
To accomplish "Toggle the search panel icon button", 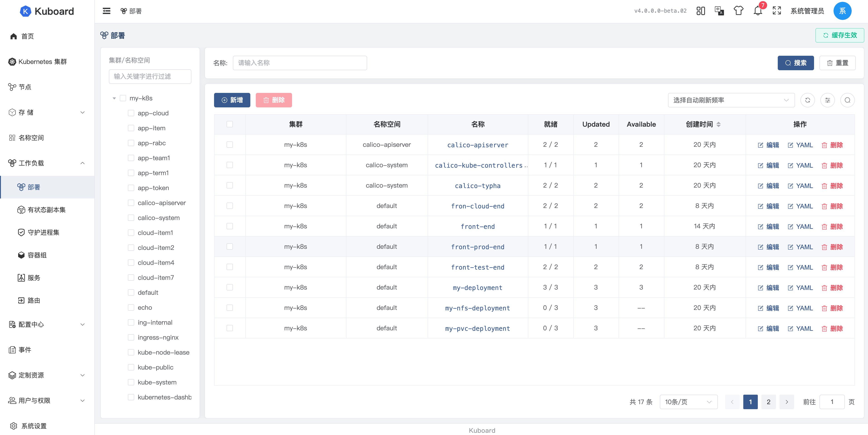I will tap(847, 100).
